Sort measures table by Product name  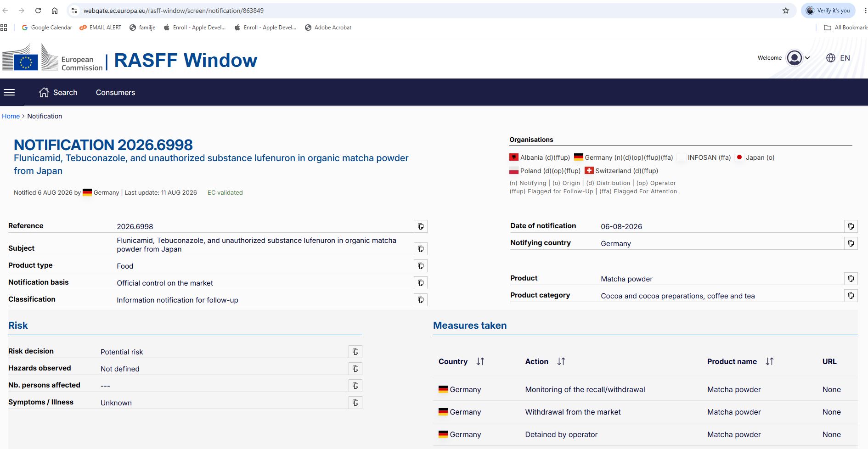pos(770,361)
